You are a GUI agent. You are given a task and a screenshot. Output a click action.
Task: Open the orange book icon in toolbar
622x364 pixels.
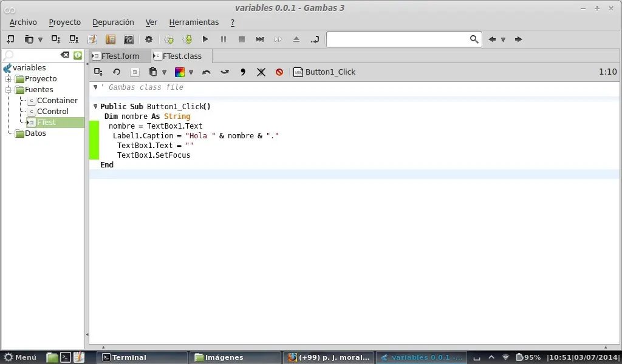point(111,39)
